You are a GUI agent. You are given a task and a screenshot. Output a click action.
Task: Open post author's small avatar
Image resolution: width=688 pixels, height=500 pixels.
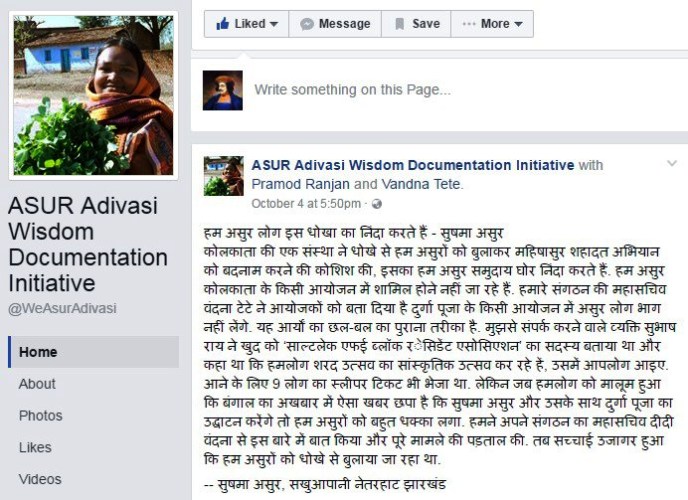pyautogui.click(x=223, y=176)
